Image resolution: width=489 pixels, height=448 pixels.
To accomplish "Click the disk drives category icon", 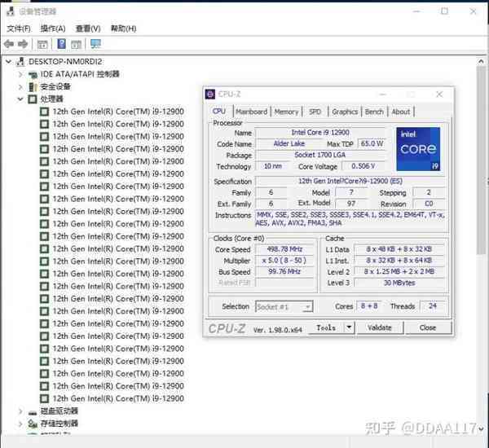I will (33, 412).
